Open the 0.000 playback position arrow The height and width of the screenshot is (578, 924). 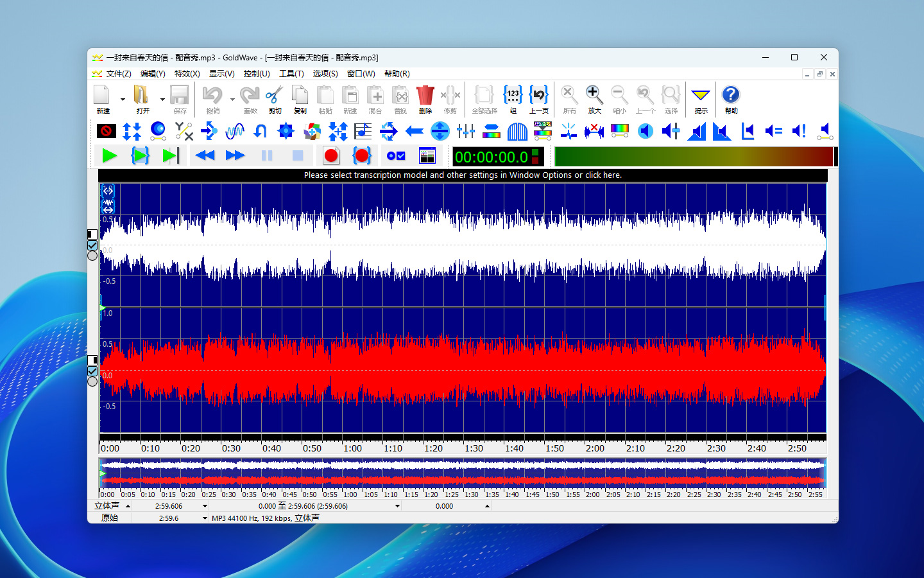(487, 506)
